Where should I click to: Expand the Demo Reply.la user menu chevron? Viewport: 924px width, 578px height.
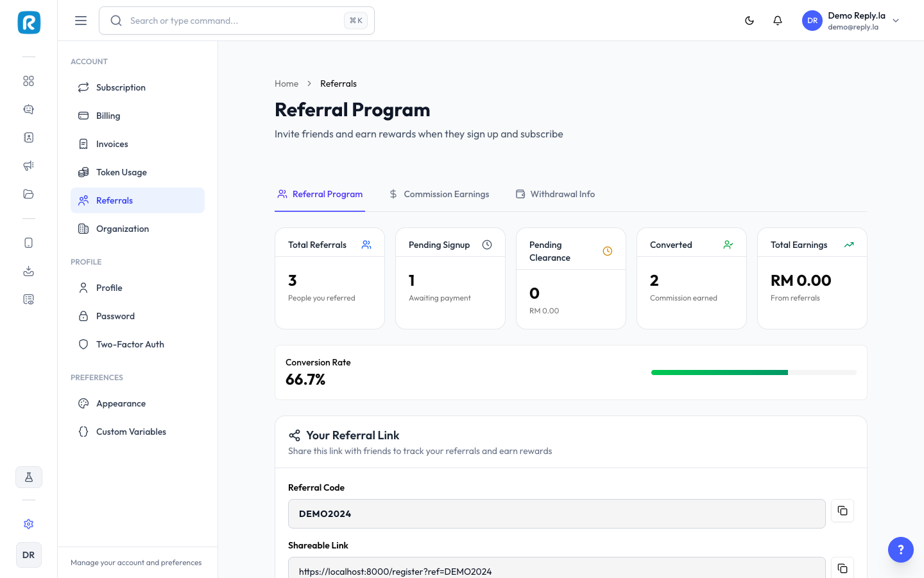pyautogui.click(x=896, y=21)
